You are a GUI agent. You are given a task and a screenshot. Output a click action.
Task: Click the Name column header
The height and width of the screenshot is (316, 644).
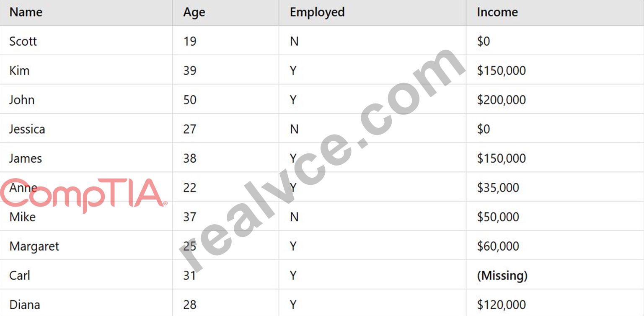pos(26,12)
